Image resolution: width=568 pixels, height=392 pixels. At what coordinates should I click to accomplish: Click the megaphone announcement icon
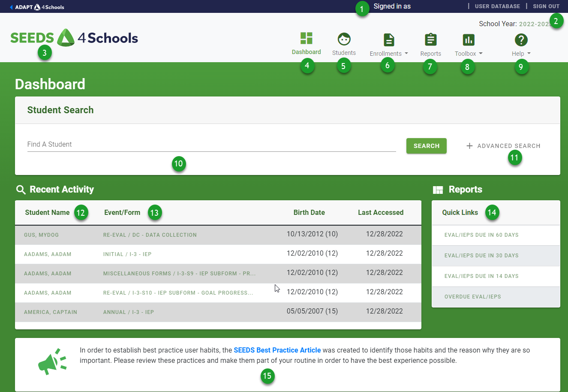pyautogui.click(x=52, y=362)
